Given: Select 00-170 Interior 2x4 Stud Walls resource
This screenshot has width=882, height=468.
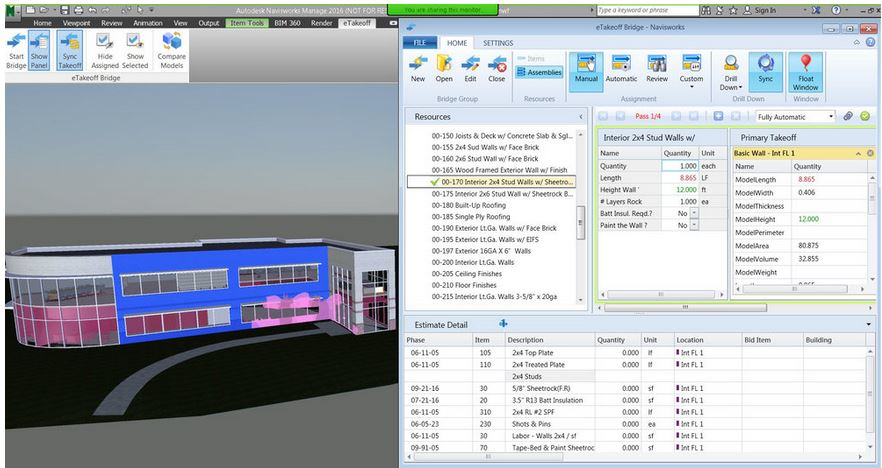Looking at the screenshot, I should [x=491, y=182].
